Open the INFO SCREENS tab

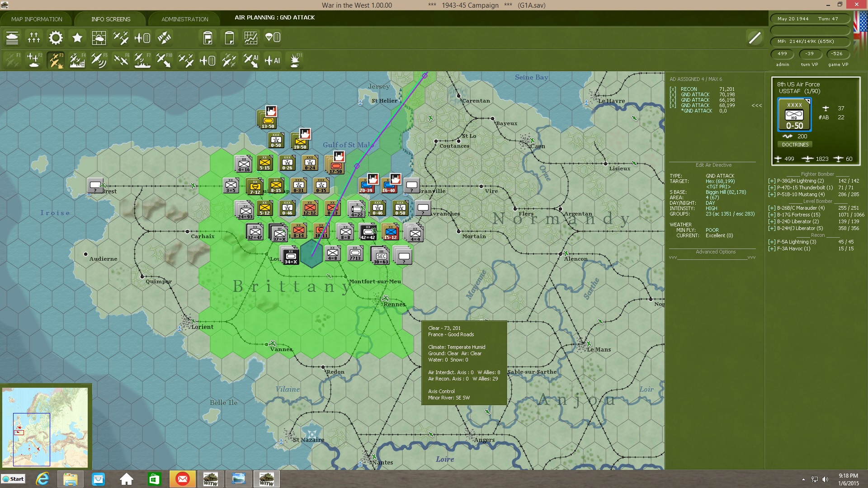[x=111, y=19]
